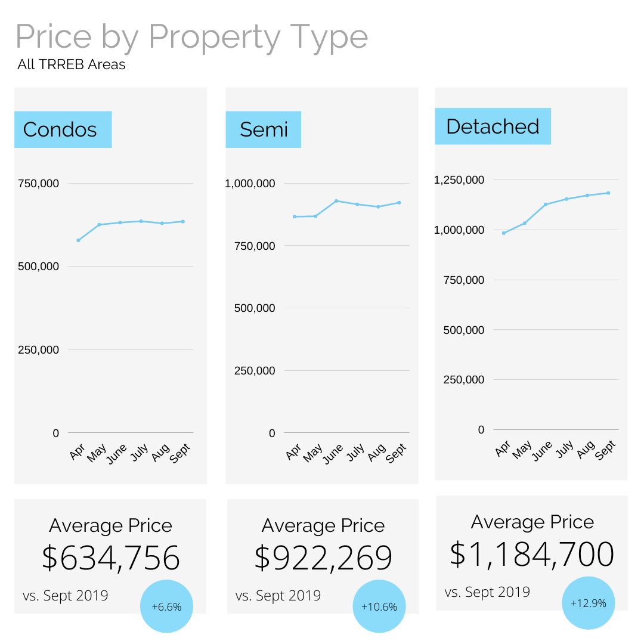644x644 pixels.
Task: Click the Condos average price $634,756
Action: [111, 558]
